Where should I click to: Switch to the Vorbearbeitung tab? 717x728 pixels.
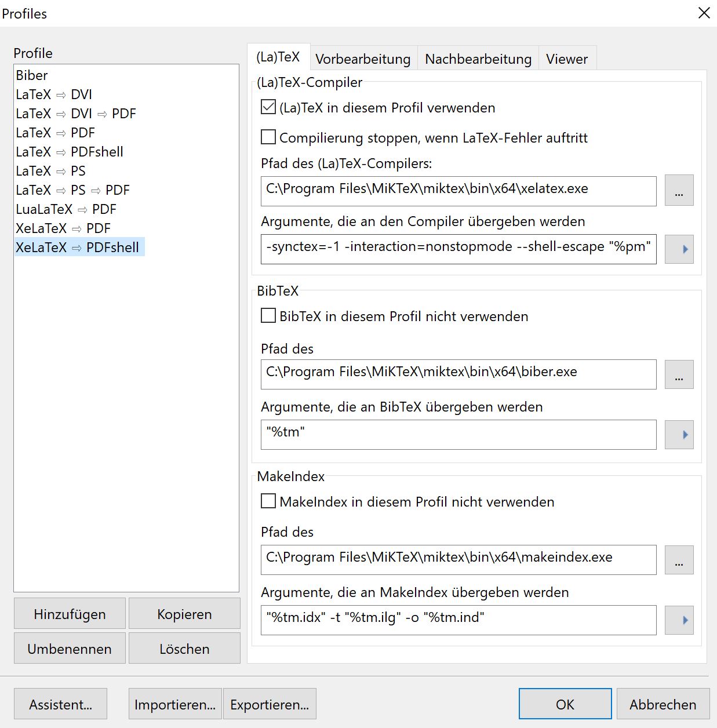(363, 59)
